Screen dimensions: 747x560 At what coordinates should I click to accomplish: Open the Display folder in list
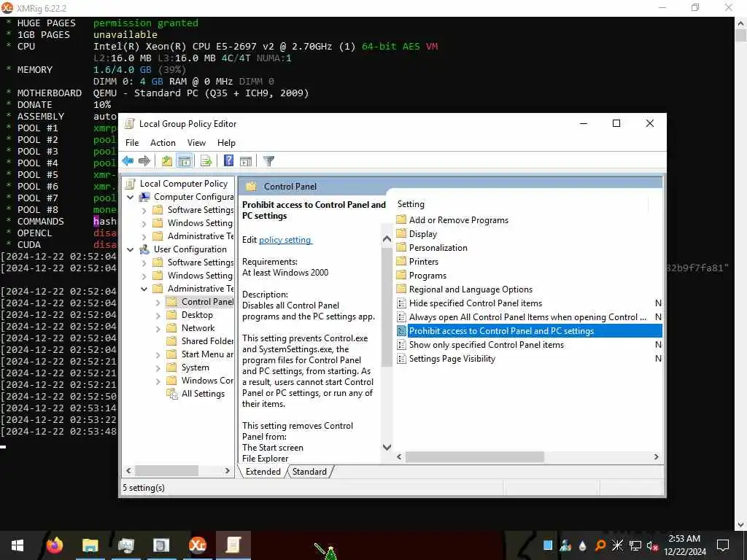(x=422, y=234)
